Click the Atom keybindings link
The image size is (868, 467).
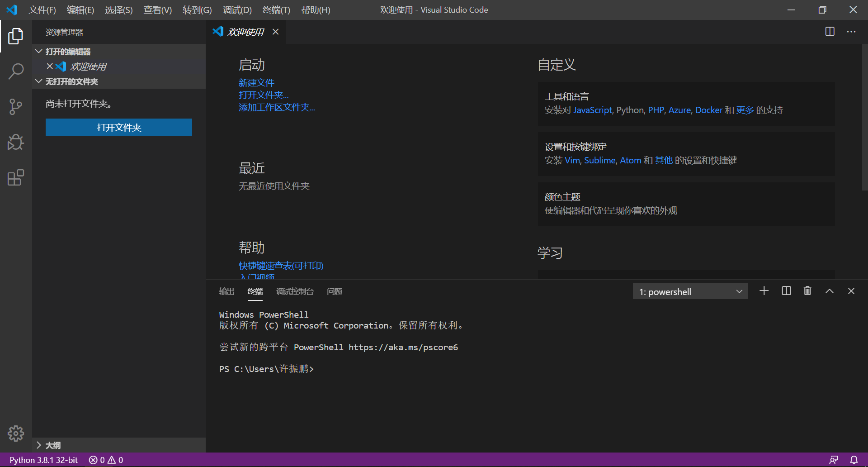click(631, 160)
